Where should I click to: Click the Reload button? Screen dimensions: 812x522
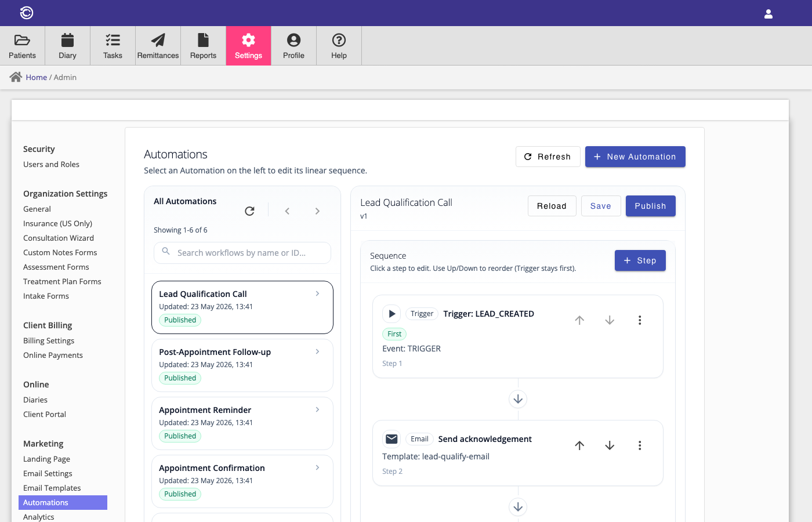tap(552, 206)
